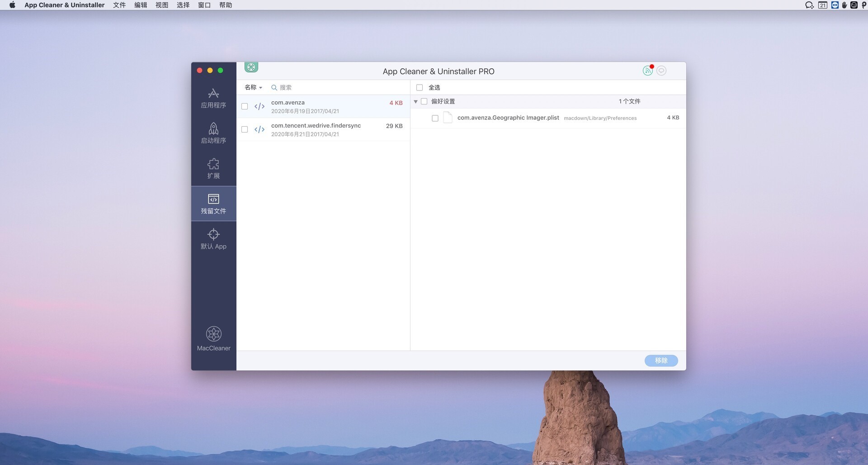The height and width of the screenshot is (465, 868).
Task: Click the TeamViewer menu bar icon
Action: click(835, 5)
